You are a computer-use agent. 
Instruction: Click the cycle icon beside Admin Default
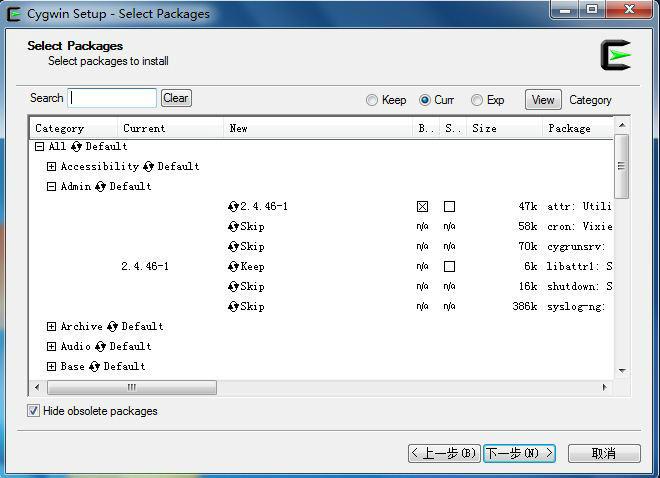[x=100, y=187]
